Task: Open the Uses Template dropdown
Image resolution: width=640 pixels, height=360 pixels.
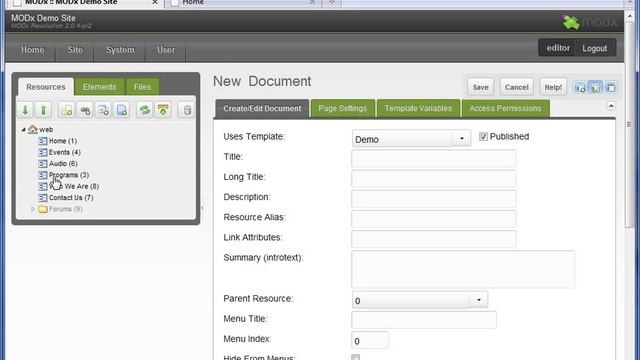Action: [462, 139]
